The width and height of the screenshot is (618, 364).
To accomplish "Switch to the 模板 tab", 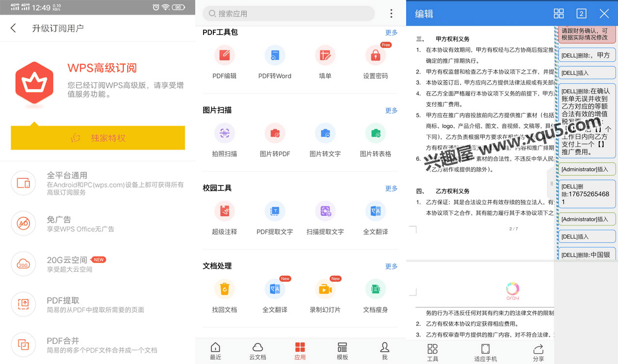I will 342,351.
